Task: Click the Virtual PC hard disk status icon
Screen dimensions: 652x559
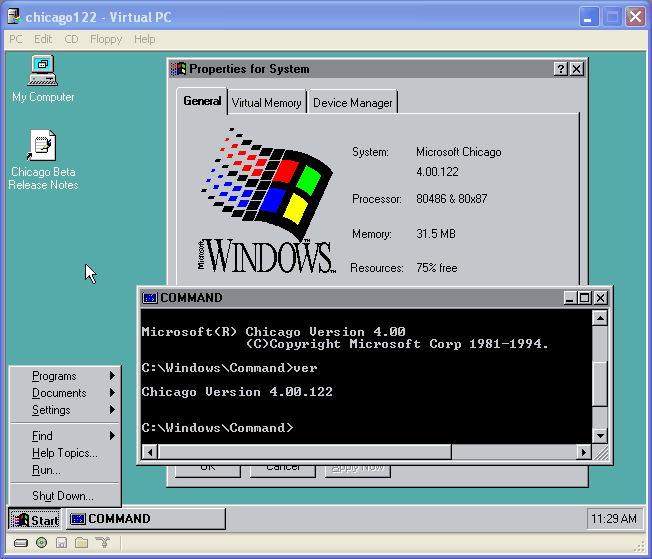Action: click(21, 543)
